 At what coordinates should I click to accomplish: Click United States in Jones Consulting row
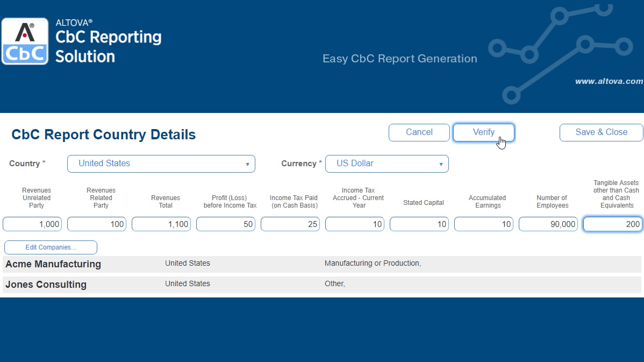(187, 284)
